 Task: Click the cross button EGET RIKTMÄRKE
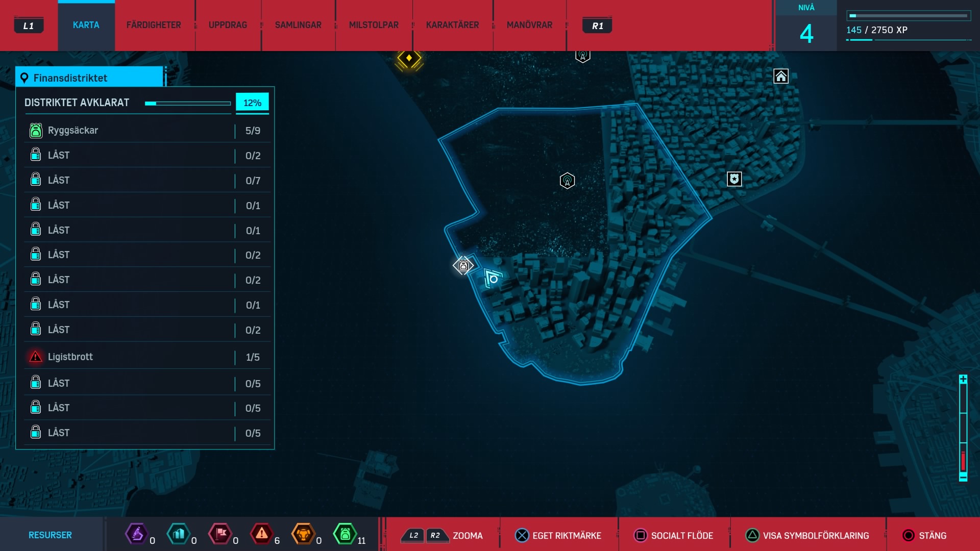(522, 536)
